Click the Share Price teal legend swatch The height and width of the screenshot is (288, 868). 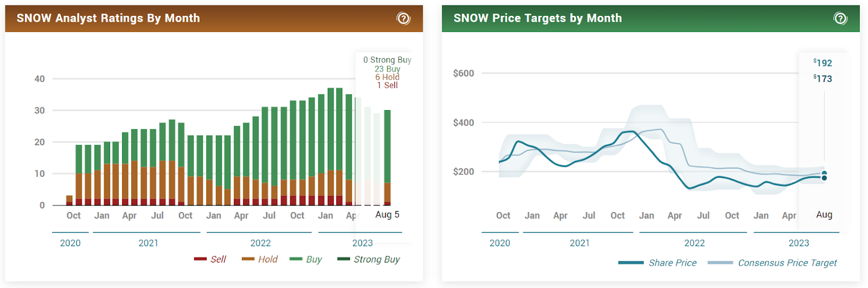tap(630, 263)
